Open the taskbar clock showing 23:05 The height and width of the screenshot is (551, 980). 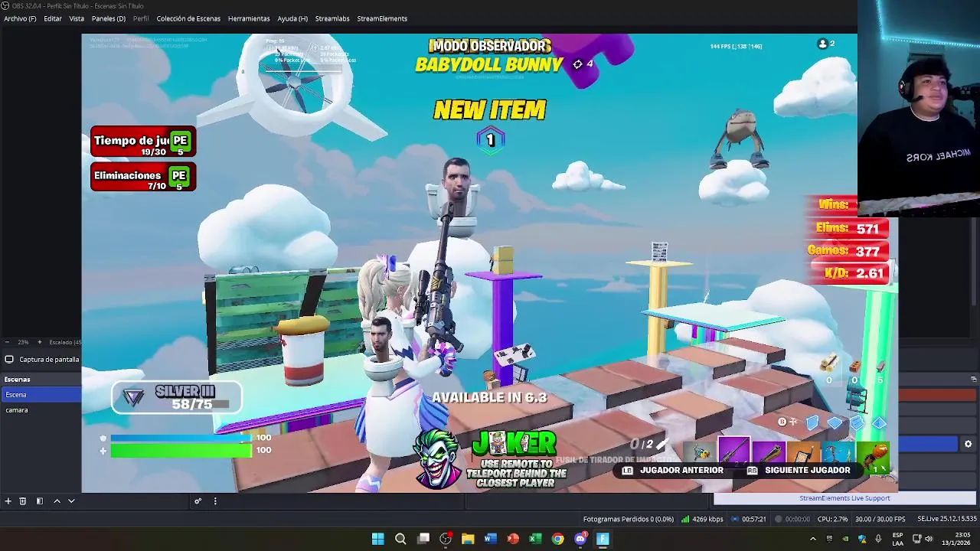coord(956,539)
